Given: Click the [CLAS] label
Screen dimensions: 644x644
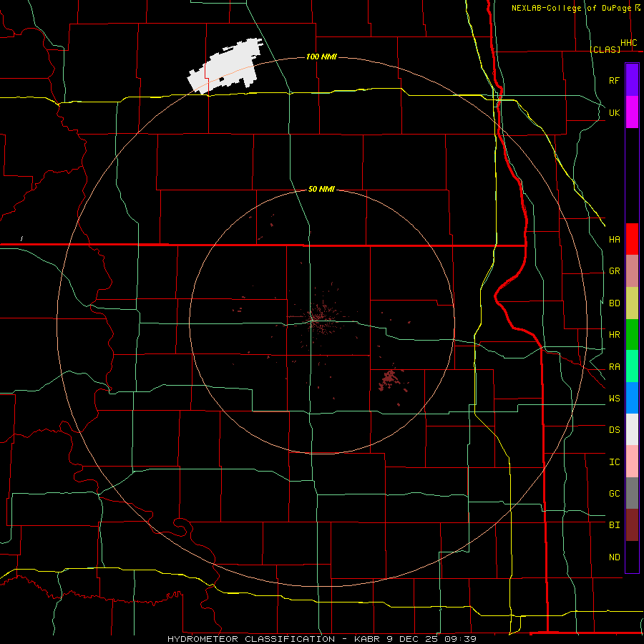Looking at the screenshot, I should click(x=605, y=49).
